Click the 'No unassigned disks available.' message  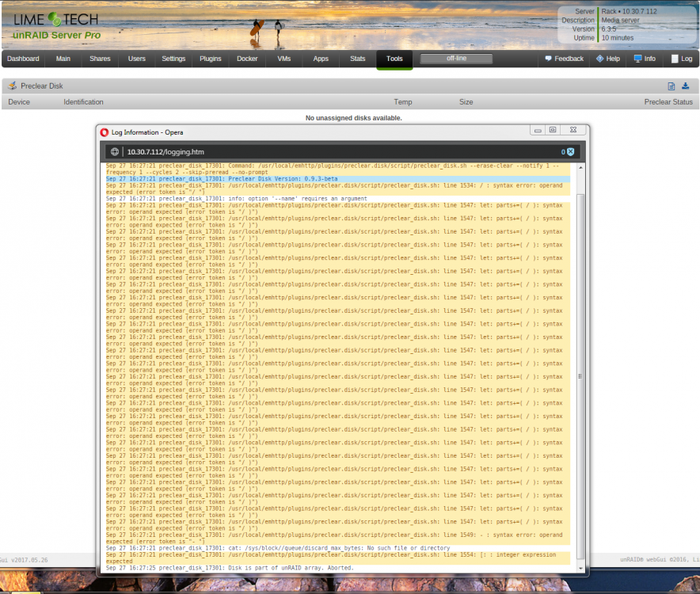(x=354, y=118)
